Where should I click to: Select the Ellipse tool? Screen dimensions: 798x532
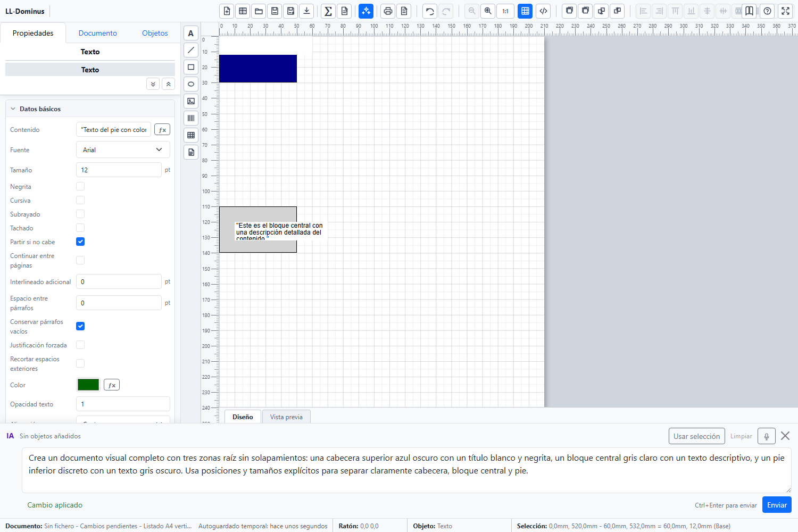pos(191,84)
